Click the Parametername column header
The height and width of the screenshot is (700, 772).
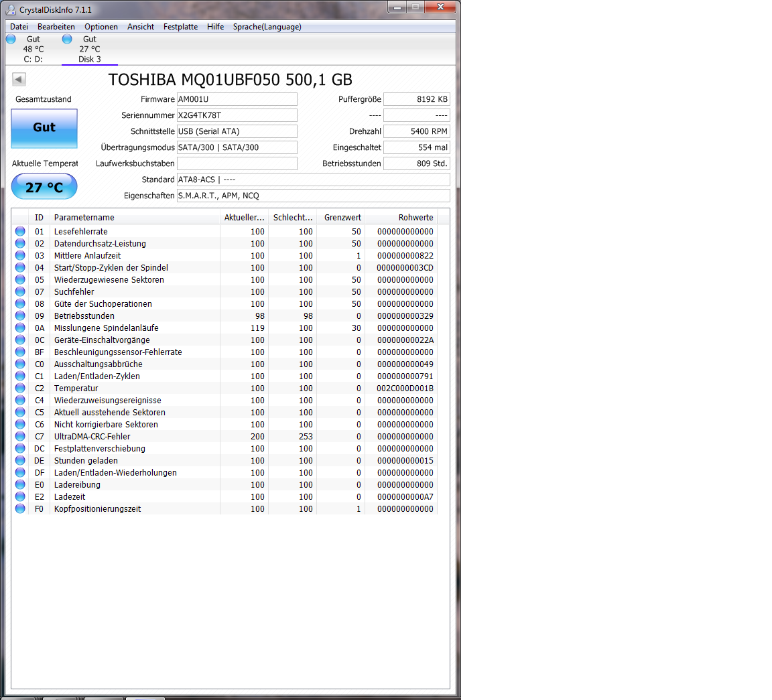[x=135, y=217]
